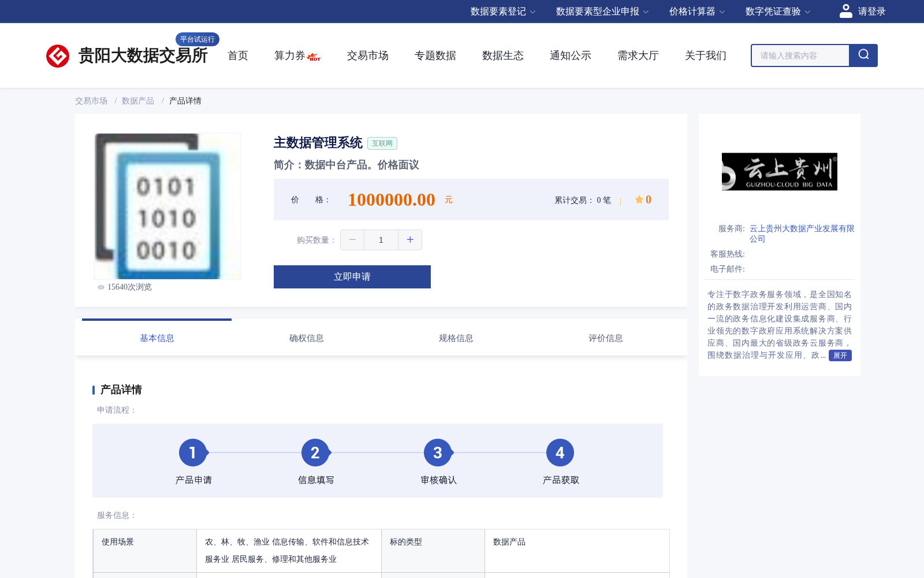The width and height of the screenshot is (924, 578).
Task: Click the 累计交易: 0笔 text
Action: coord(583,200)
